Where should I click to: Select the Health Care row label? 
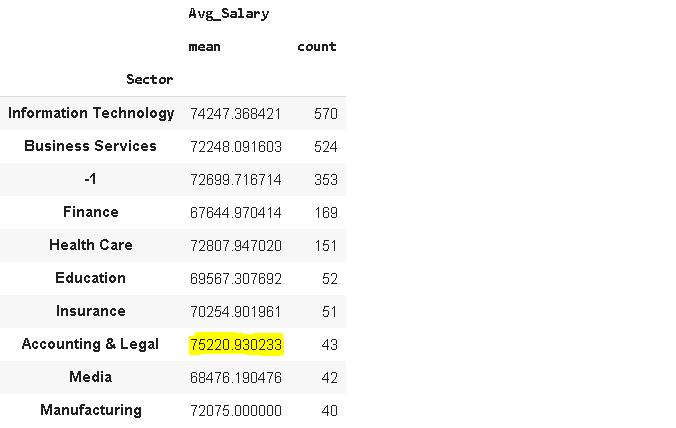tap(91, 245)
